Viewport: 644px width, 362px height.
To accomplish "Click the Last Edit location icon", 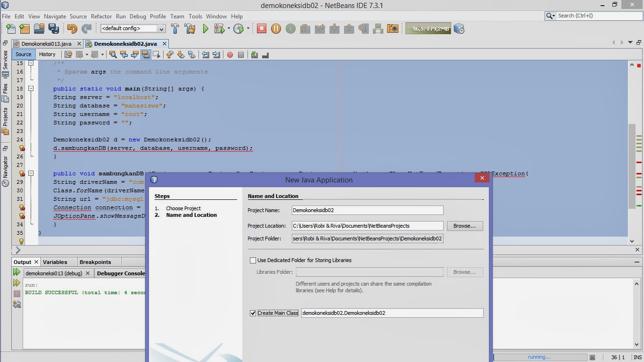I will click(x=68, y=55).
